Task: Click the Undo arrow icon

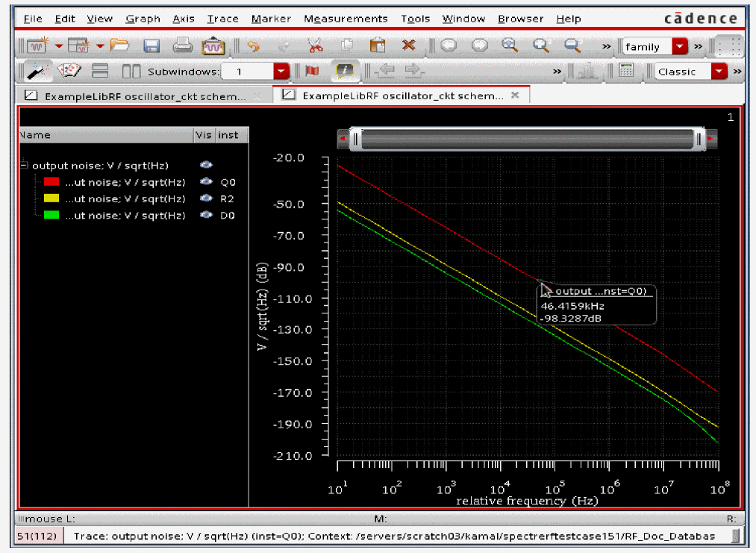Action: pos(253,46)
